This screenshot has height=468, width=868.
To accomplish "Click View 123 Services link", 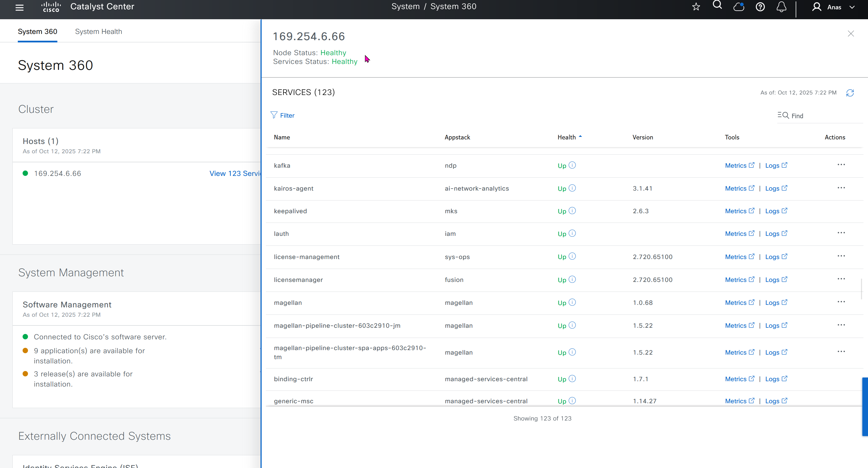I will (x=235, y=173).
